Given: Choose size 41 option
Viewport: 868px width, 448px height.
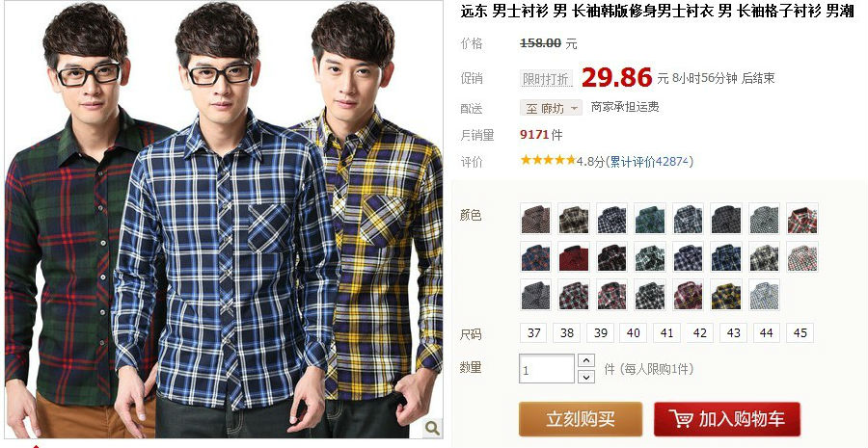Looking at the screenshot, I should 666,333.
